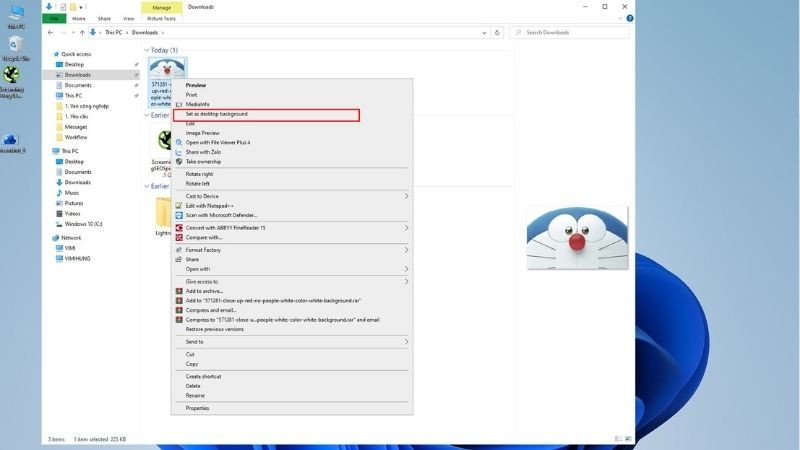Click the ABBYY Compare with icon

(x=179, y=237)
